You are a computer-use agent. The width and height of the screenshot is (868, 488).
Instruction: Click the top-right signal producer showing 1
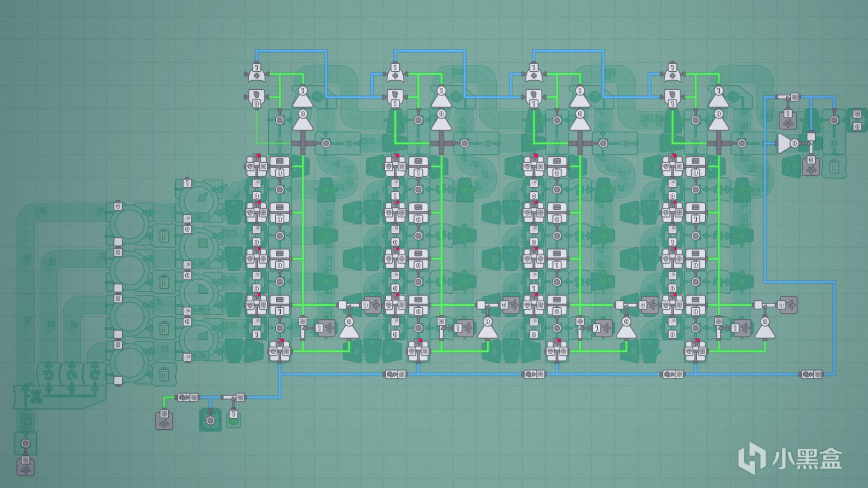(x=788, y=120)
